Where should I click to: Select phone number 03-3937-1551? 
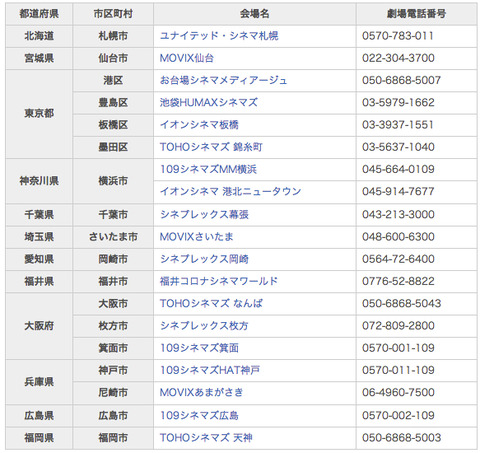click(x=398, y=125)
